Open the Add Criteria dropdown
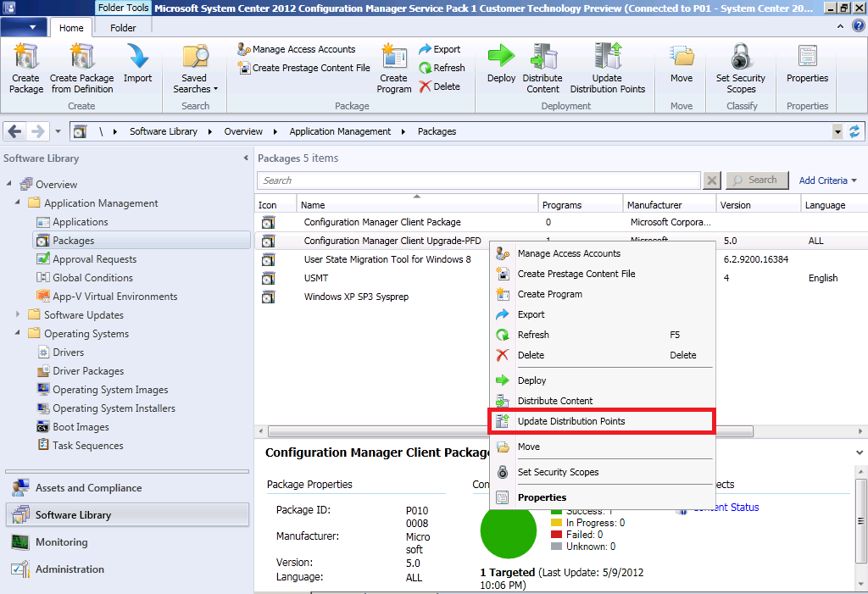 click(x=827, y=180)
